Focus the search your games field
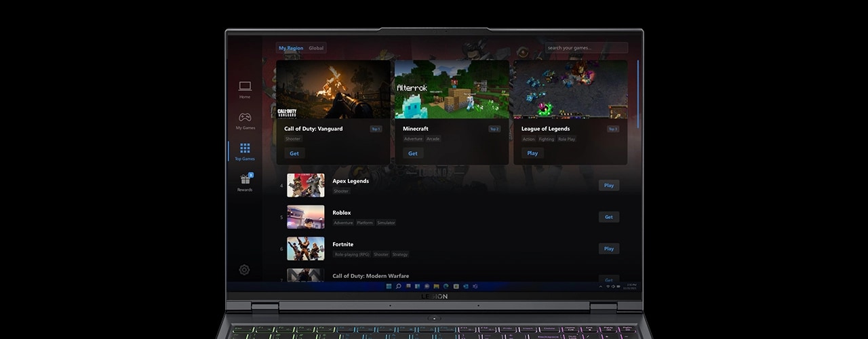Screen dimensions: 868x339 coord(587,48)
